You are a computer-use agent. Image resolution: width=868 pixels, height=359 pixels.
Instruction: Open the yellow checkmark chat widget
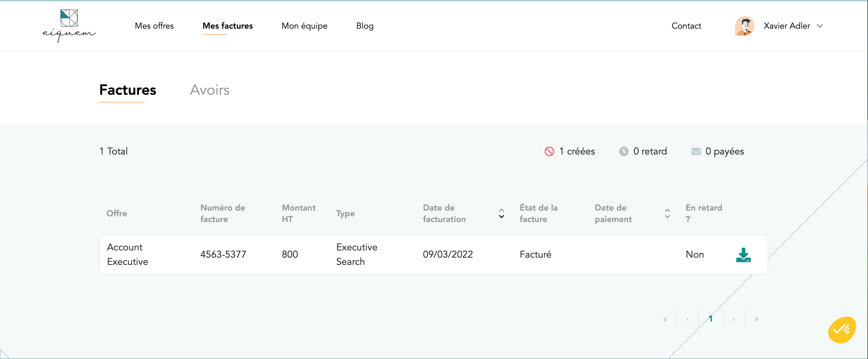(842, 330)
